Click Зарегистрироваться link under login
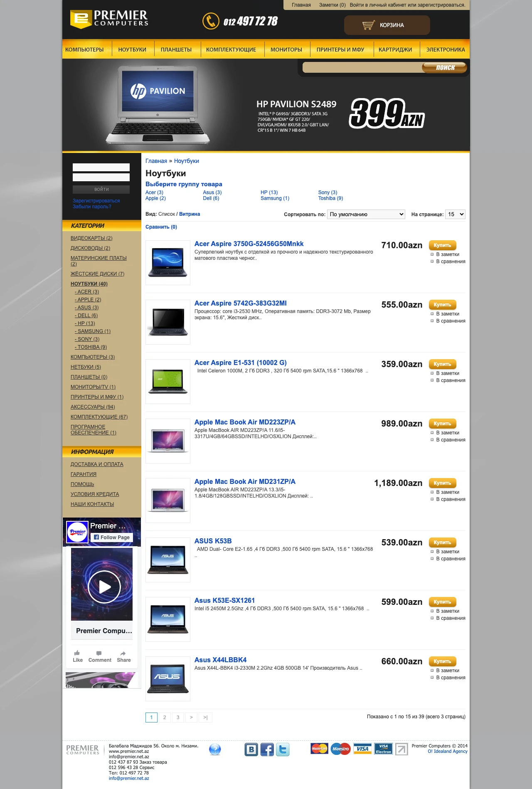The image size is (532, 789). point(96,201)
